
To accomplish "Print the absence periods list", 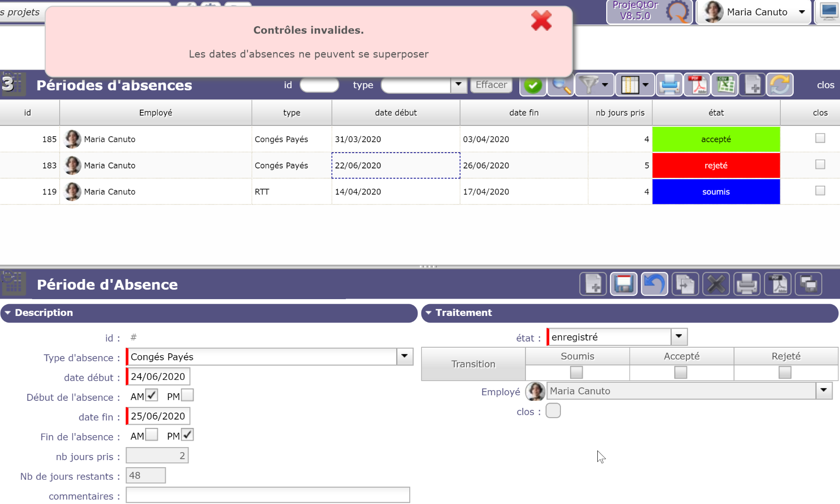I will click(669, 85).
